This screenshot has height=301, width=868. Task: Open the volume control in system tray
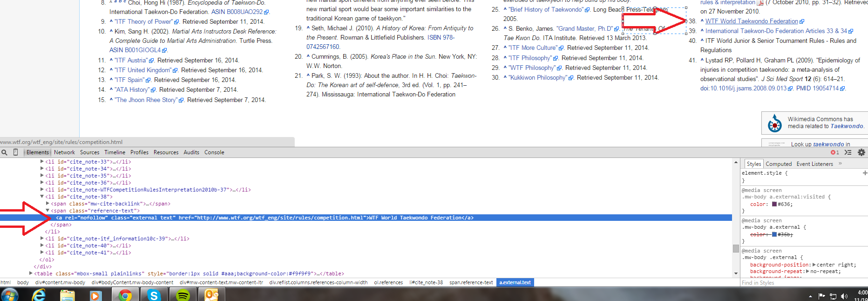point(844,296)
